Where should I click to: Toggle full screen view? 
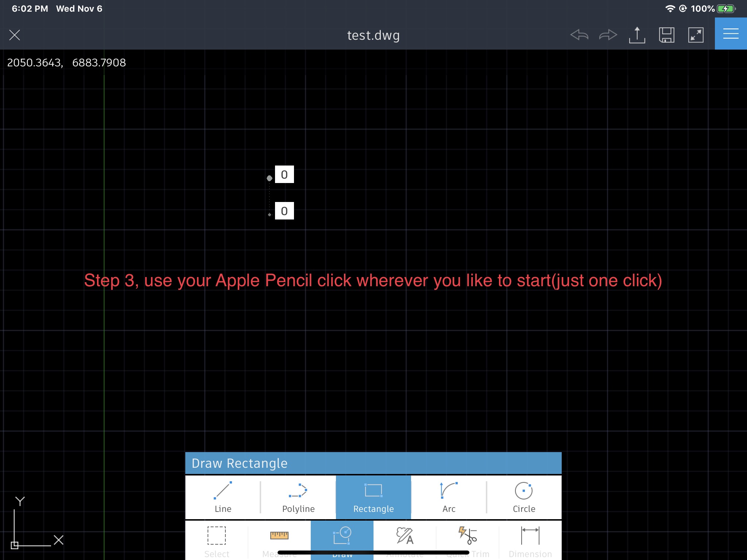pyautogui.click(x=696, y=35)
